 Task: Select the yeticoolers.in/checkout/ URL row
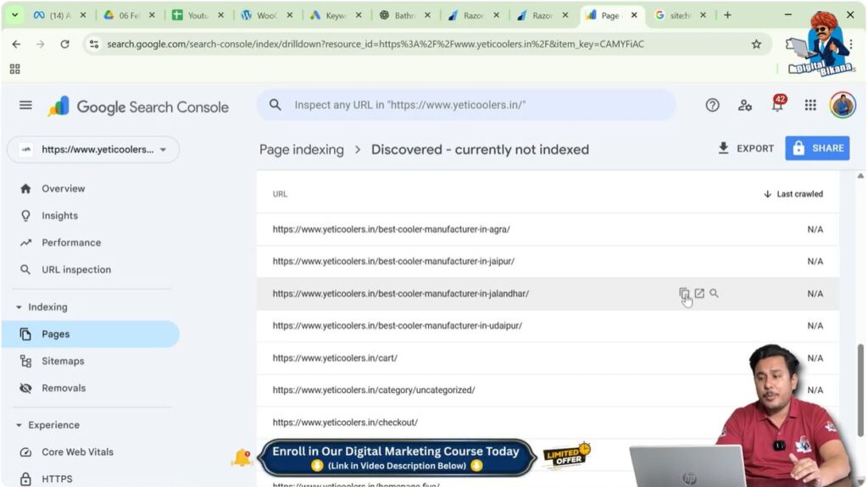pos(548,423)
